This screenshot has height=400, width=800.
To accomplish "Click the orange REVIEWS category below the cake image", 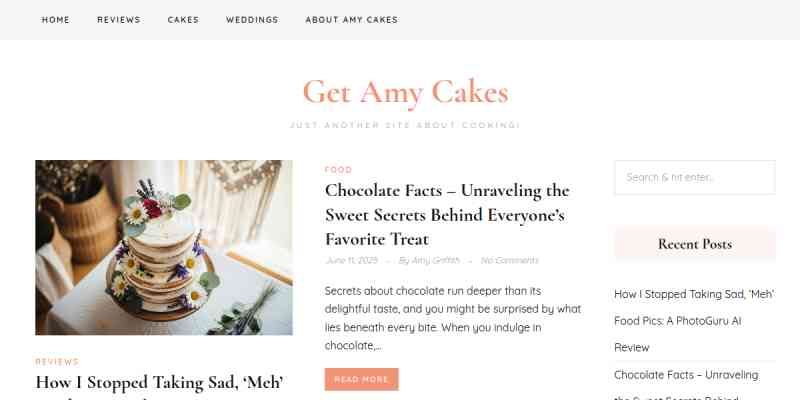I will coord(57,361).
